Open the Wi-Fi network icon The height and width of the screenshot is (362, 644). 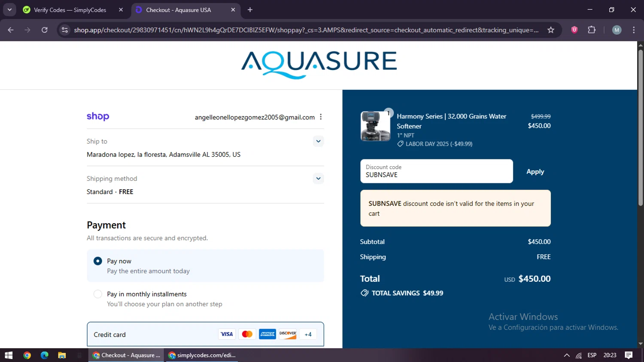(579, 356)
